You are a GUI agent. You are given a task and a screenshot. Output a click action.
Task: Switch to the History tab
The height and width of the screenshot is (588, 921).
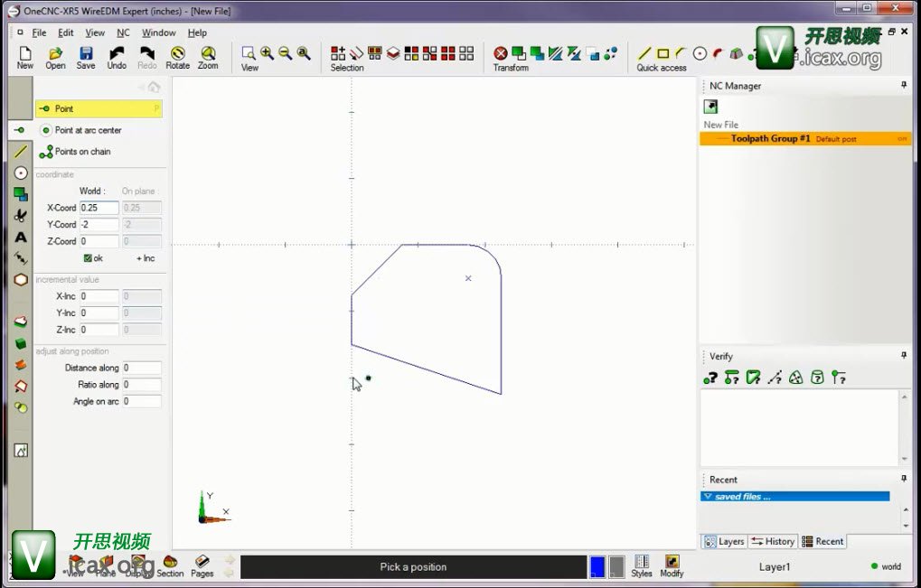[x=773, y=541]
